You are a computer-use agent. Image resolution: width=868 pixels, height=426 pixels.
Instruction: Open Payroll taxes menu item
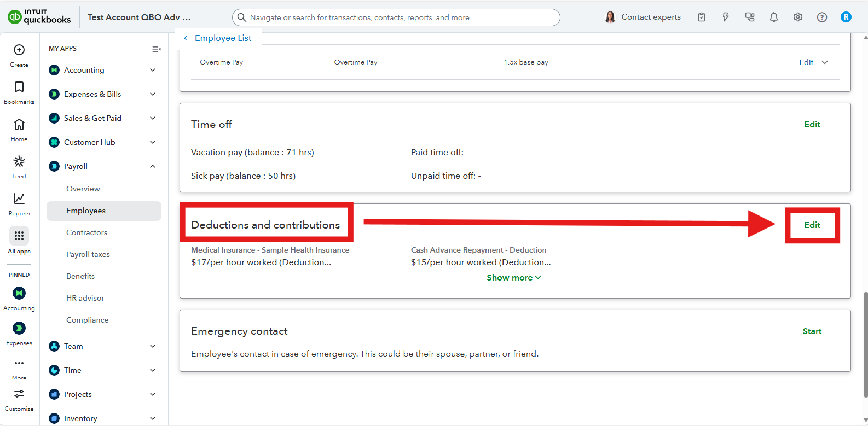(x=88, y=254)
